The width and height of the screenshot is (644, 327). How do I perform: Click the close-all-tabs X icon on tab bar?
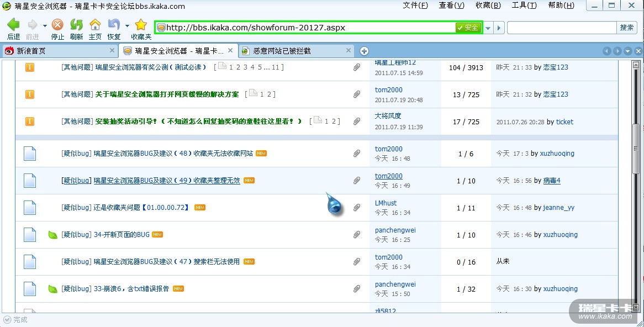[x=638, y=51]
